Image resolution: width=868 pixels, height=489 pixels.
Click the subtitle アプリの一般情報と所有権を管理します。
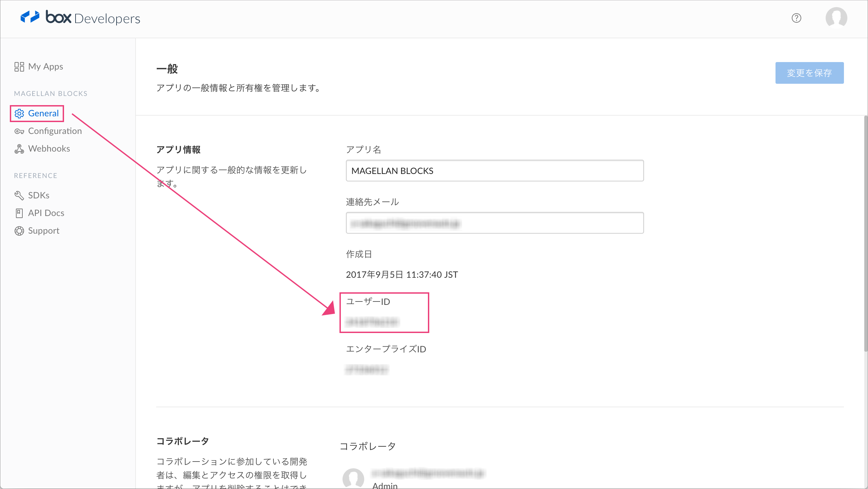[239, 88]
